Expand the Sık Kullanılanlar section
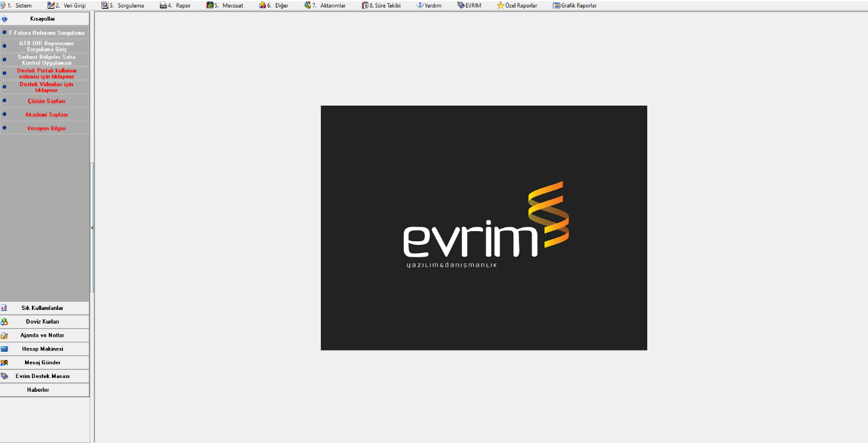868x443 pixels. click(44, 308)
